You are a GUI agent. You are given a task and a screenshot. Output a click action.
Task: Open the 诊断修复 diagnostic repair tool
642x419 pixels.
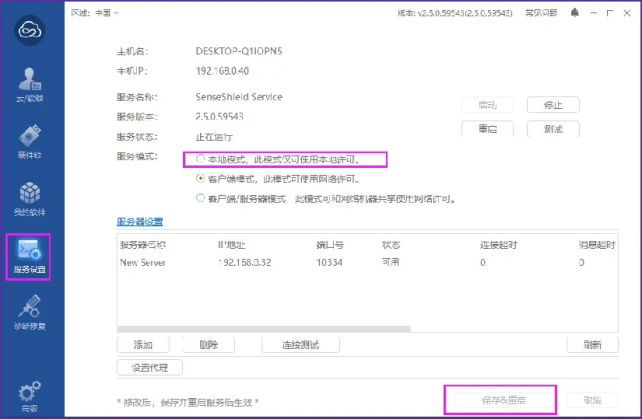point(28,313)
